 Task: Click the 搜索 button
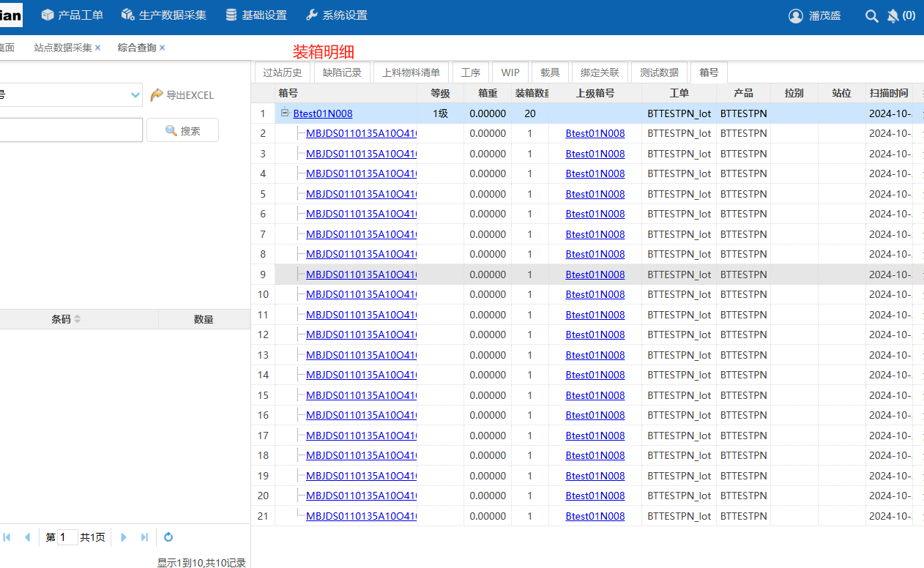click(182, 130)
